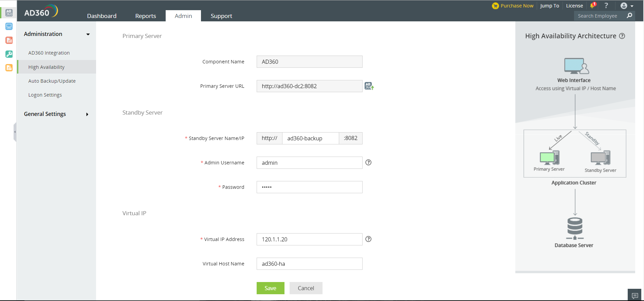Click the search magnifier icon
Screen dimensions: 644x301
pos(629,16)
